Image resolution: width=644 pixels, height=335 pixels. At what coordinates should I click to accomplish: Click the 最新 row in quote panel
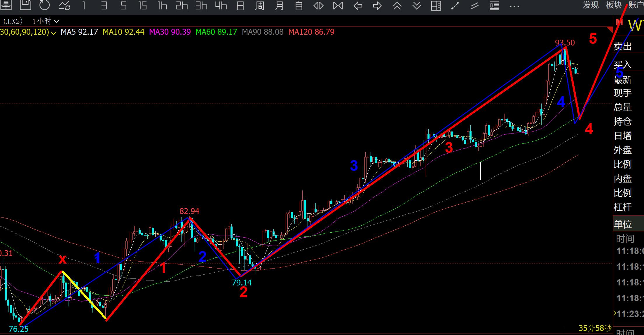[629, 80]
